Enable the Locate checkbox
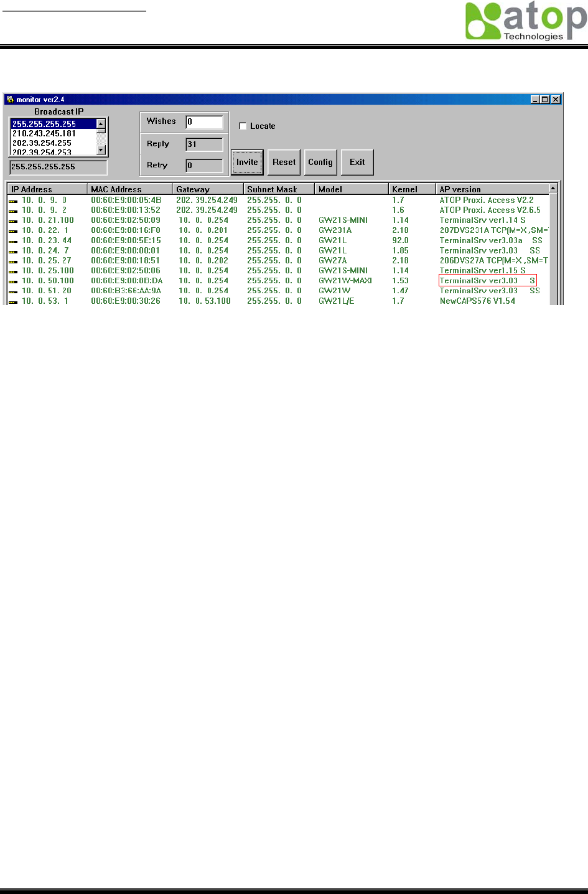Image resolution: width=588 pixels, height=894 pixels. (243, 126)
